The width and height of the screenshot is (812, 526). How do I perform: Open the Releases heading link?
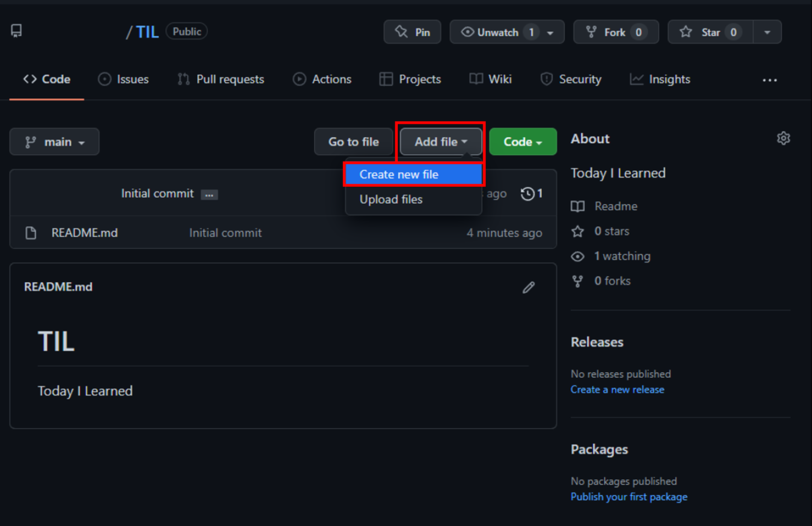coord(597,342)
